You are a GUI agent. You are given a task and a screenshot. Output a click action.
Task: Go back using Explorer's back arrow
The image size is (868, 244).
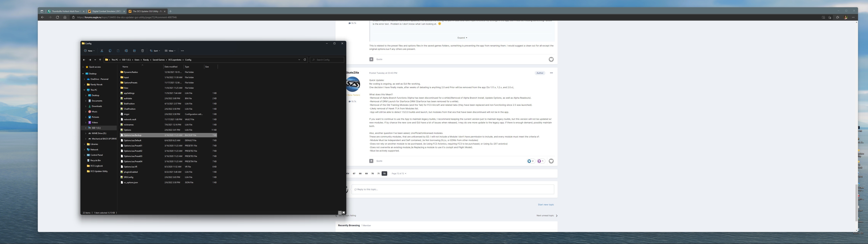[84, 60]
